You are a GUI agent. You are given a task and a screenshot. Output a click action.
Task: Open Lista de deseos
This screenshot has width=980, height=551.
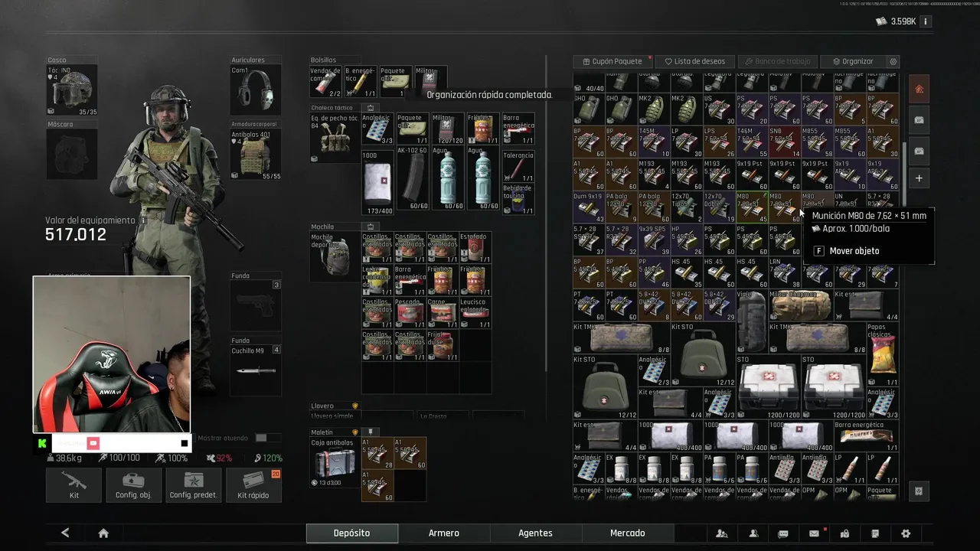point(695,61)
